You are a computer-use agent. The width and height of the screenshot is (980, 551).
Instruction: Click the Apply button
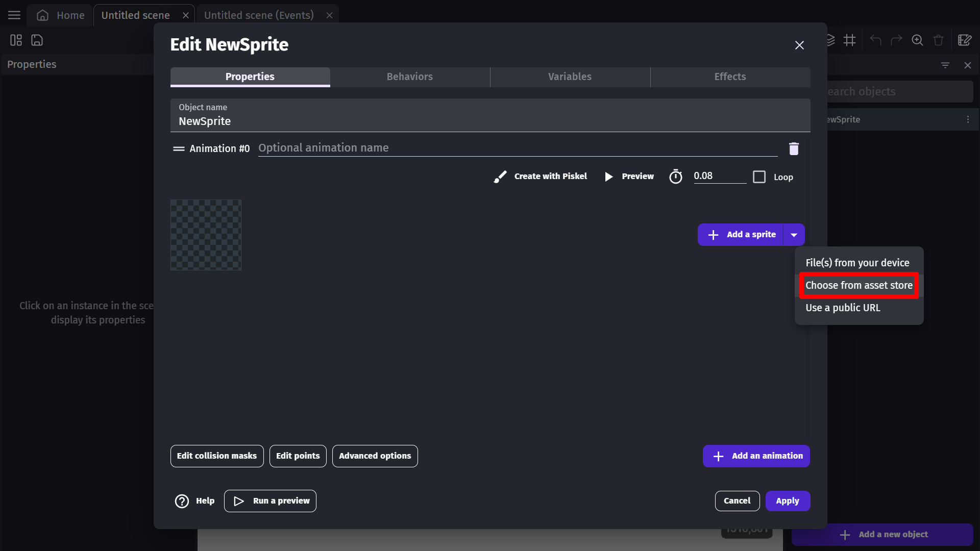pos(787,501)
